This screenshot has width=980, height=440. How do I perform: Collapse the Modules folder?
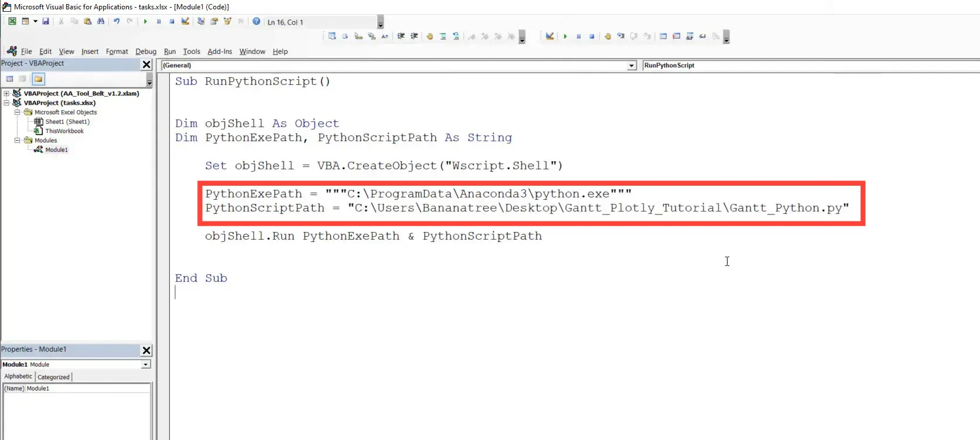click(x=18, y=140)
